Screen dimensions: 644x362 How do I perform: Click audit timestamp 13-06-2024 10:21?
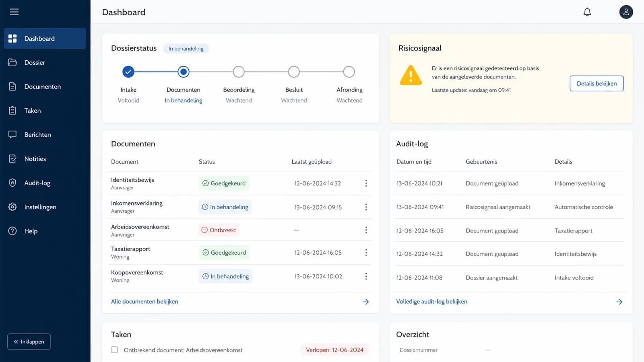click(419, 183)
